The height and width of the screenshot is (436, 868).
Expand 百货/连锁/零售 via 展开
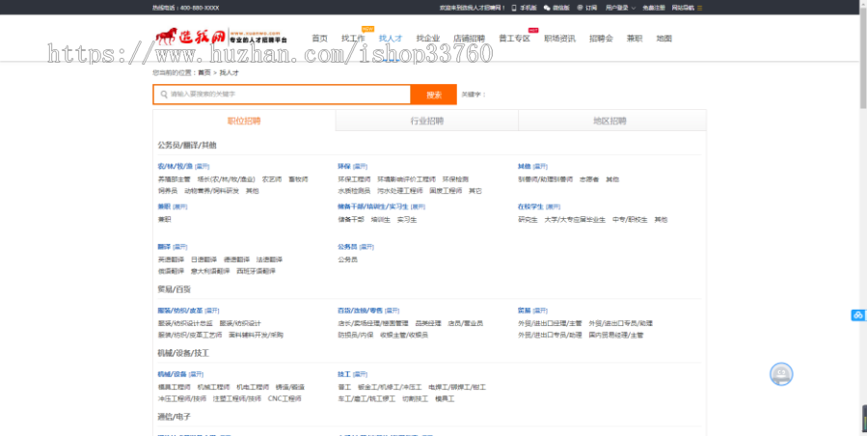pos(392,311)
